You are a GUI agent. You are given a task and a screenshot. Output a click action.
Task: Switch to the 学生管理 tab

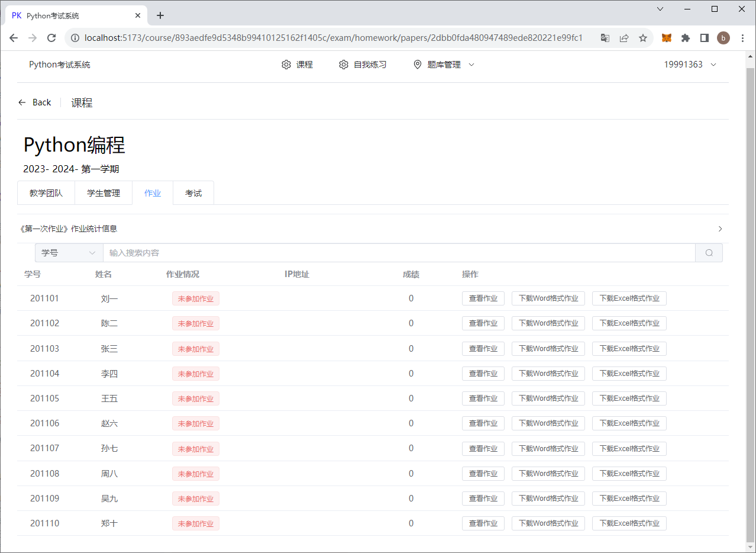click(104, 193)
